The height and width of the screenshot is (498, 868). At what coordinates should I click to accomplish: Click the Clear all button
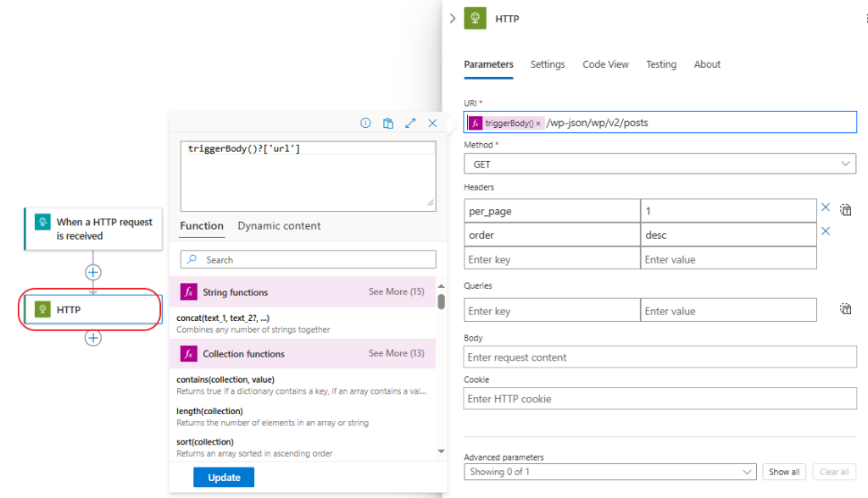834,472
